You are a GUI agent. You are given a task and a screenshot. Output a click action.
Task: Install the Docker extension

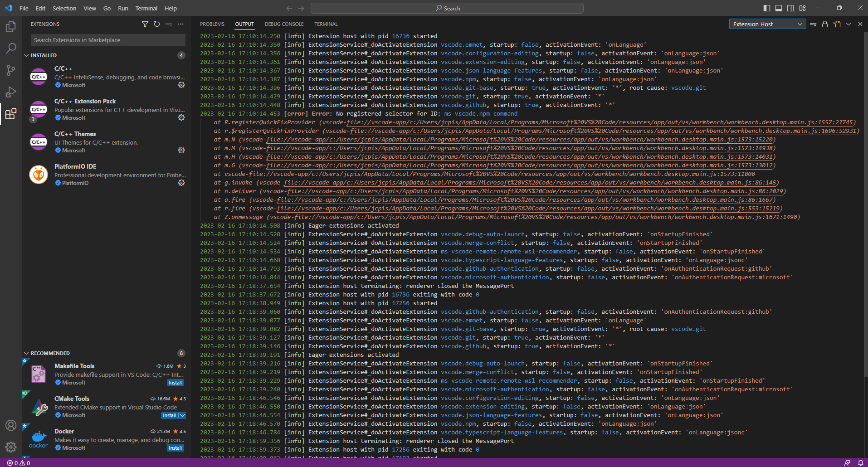pyautogui.click(x=176, y=448)
